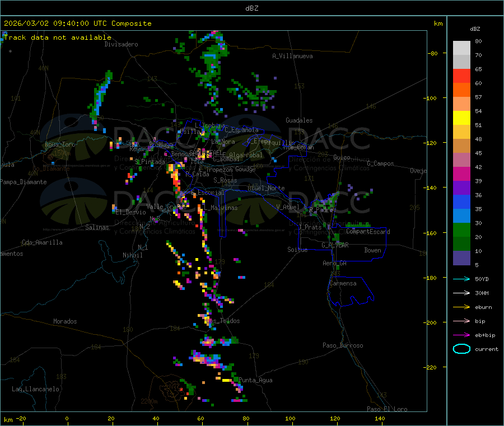
Task: Click the yellow eburn arrow legend icon
Action: point(461,307)
